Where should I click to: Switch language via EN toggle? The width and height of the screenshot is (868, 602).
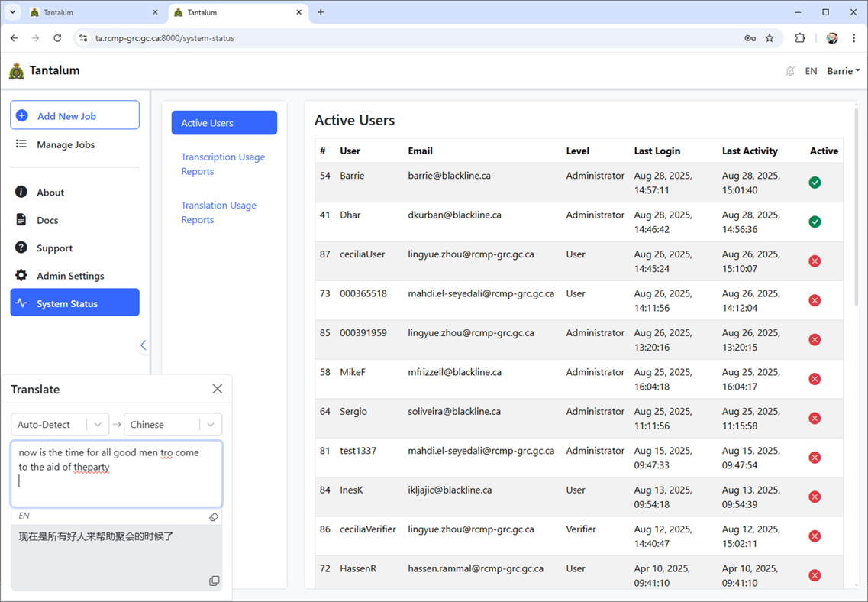pyautogui.click(x=811, y=71)
